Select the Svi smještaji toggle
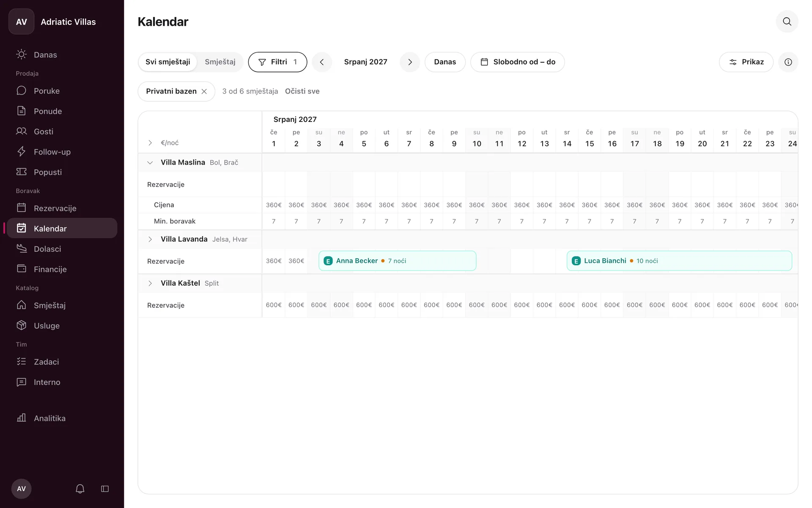This screenshot has height=508, width=812. coord(168,62)
